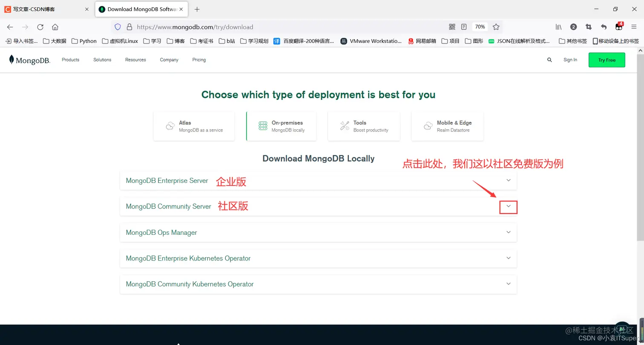Open the browser home page

click(55, 27)
